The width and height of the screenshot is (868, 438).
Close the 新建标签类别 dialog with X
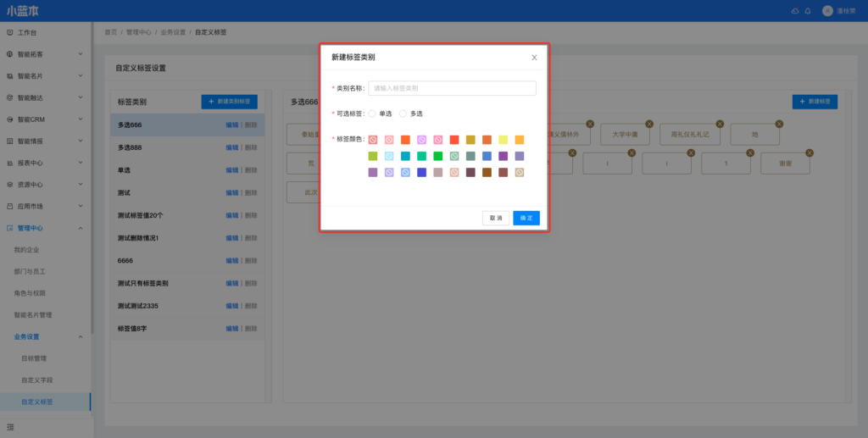[x=534, y=58]
